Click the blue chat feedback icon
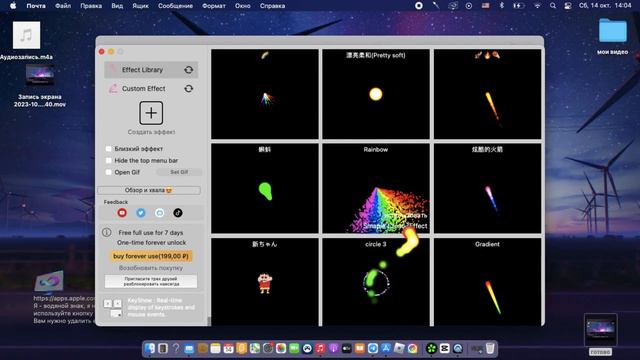 160,213
